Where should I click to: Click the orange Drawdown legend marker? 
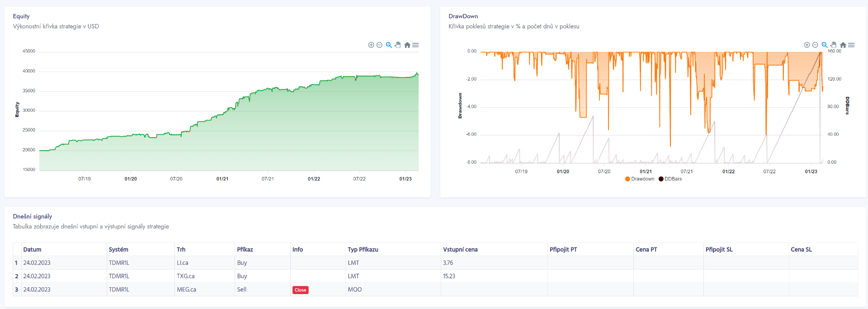pos(627,179)
